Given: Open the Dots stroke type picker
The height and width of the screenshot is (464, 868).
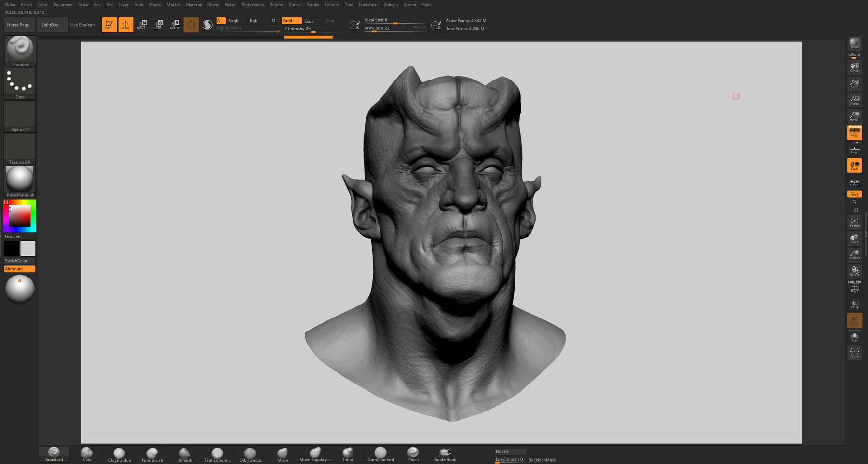Looking at the screenshot, I should pos(20,84).
